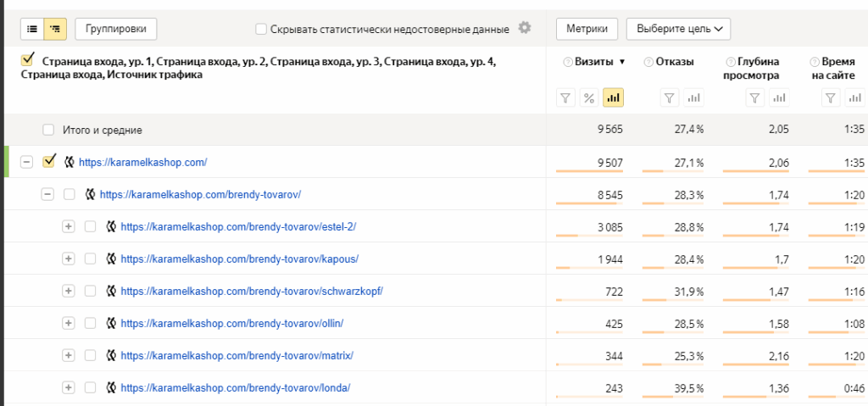This screenshot has height=406, width=868.
Task: Collapse the brendy-tovarov row
Action: pos(47,194)
